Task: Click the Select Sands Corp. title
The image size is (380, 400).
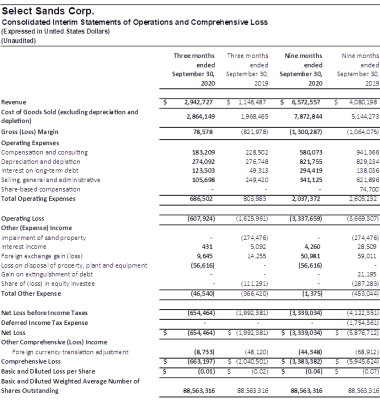Action: coord(48,11)
